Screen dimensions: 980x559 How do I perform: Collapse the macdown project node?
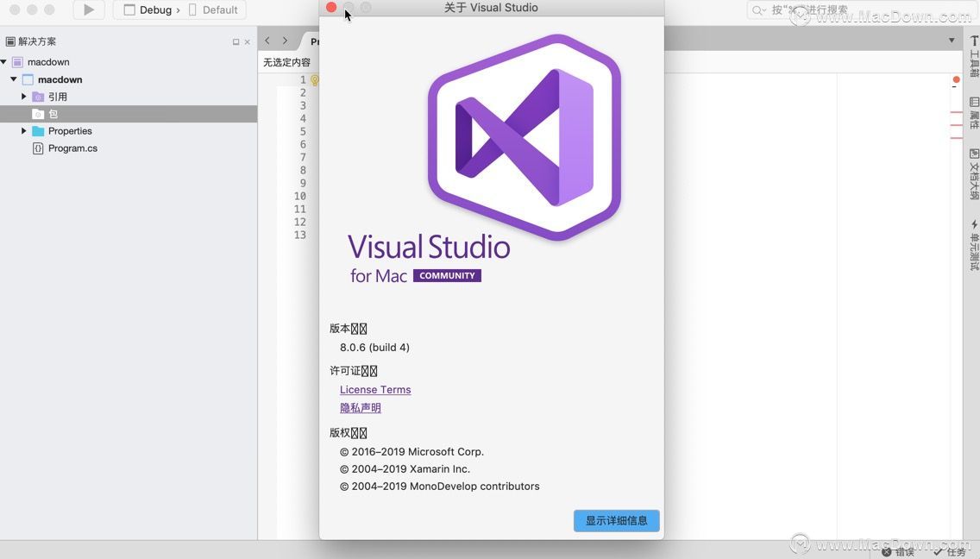(x=14, y=79)
